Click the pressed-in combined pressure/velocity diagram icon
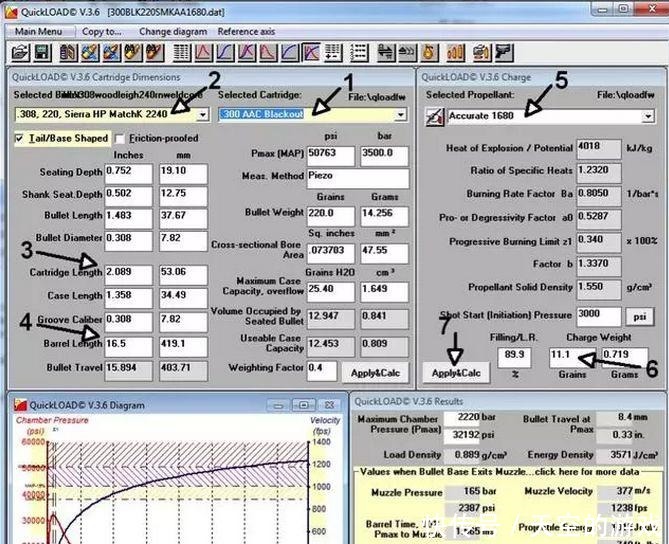This screenshot has height=544, width=669. click(311, 52)
